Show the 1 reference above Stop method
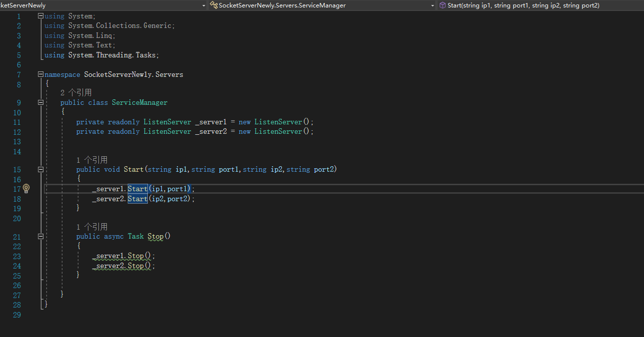The height and width of the screenshot is (337, 644). click(92, 227)
